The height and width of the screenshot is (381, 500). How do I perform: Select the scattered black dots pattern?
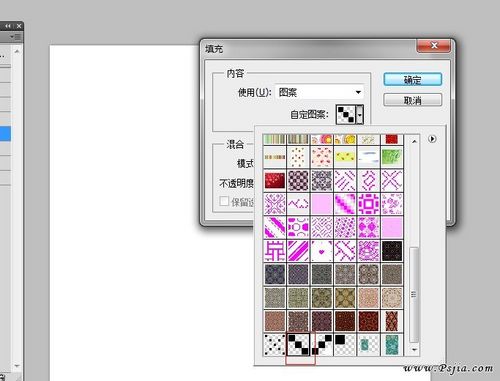pos(275,345)
